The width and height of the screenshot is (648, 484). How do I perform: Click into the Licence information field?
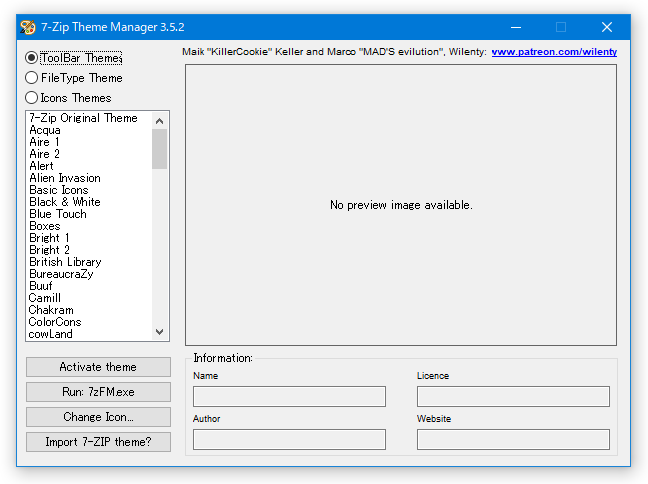click(x=513, y=396)
